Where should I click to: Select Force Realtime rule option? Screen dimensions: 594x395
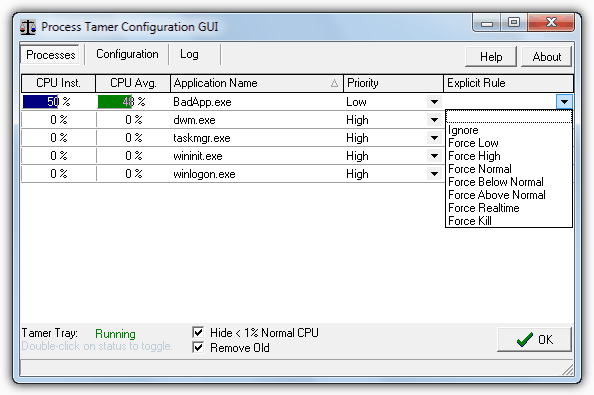(509, 208)
